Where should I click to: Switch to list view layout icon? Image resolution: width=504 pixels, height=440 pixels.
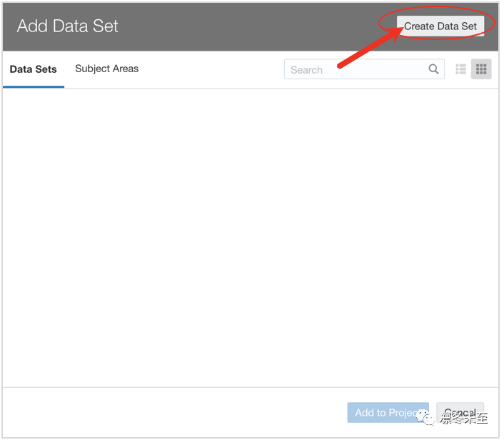pyautogui.click(x=460, y=69)
